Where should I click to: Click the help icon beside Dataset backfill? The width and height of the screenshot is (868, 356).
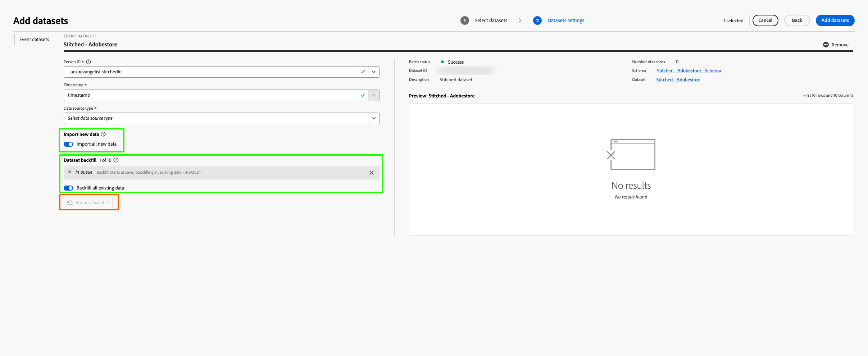[x=116, y=160]
